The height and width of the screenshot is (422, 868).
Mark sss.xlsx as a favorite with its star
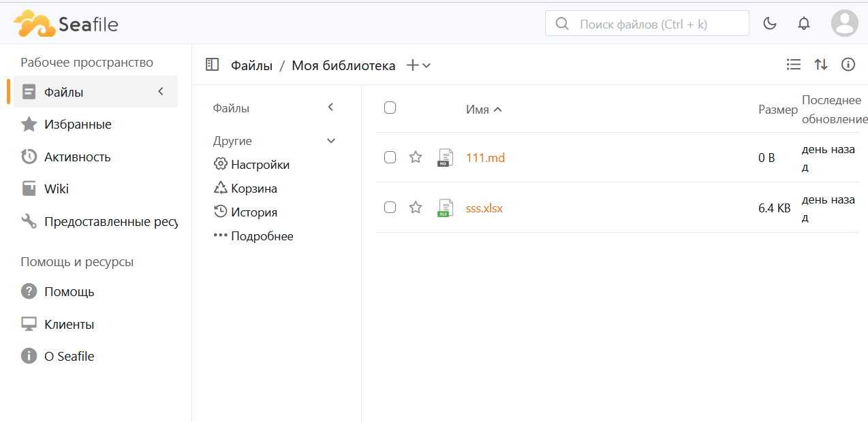tap(416, 208)
